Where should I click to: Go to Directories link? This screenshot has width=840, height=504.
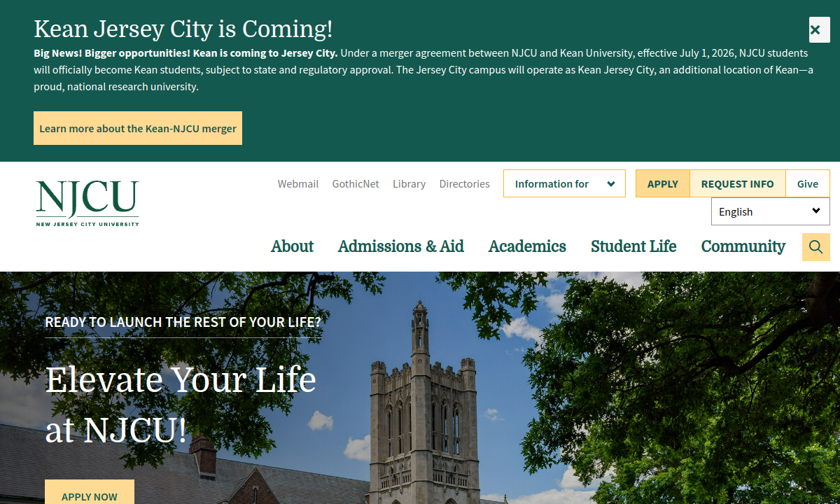(x=464, y=184)
